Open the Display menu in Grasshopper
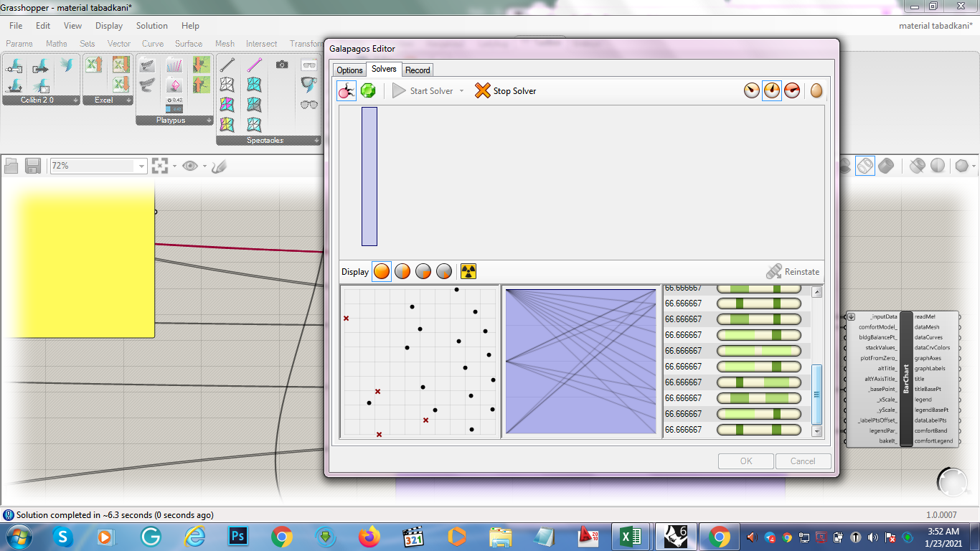 [x=109, y=26]
